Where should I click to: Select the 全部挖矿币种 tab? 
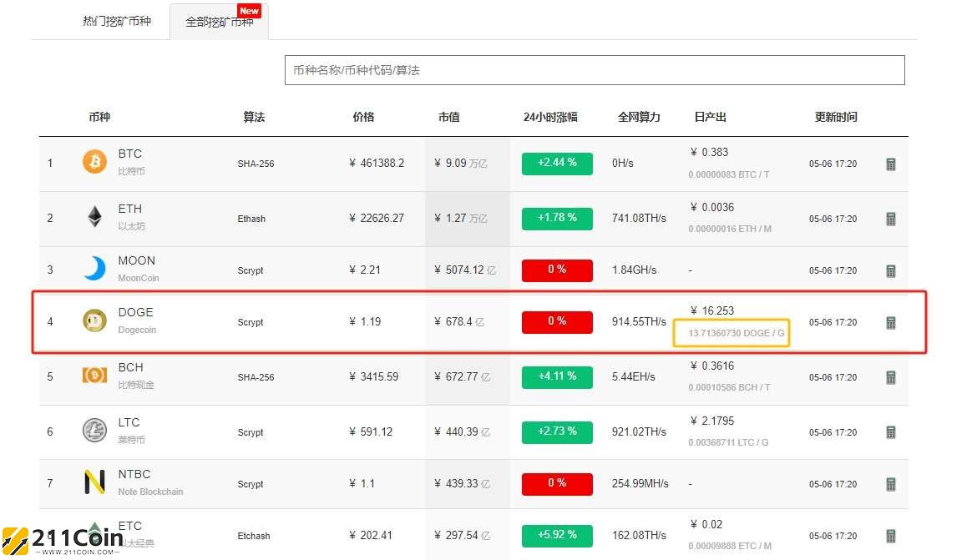tap(220, 22)
